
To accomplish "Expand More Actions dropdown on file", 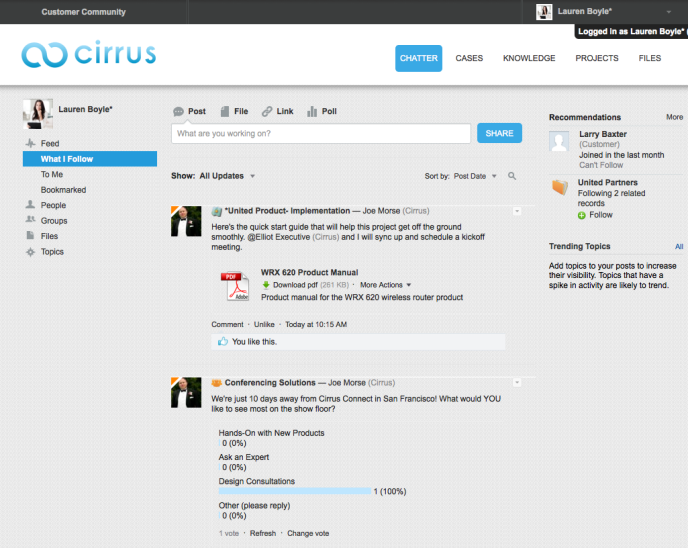I will (x=386, y=285).
